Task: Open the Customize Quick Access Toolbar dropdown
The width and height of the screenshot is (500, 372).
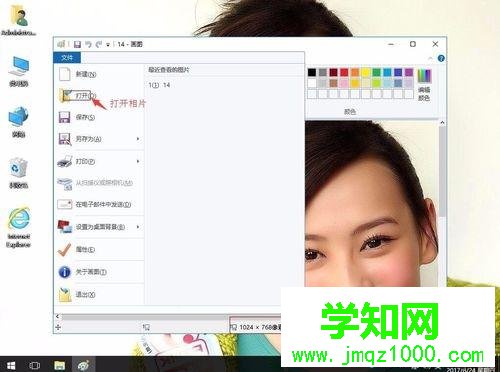Action: 108,44
